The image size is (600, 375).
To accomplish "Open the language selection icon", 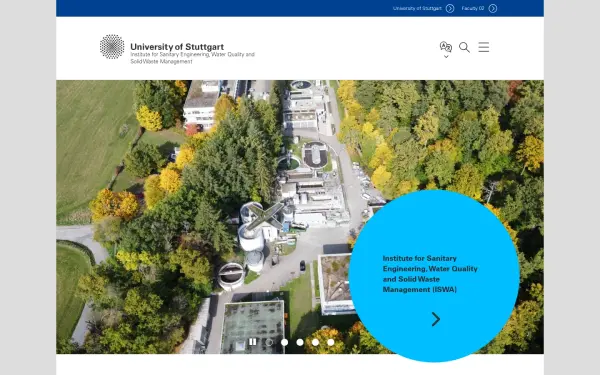I will point(446,47).
